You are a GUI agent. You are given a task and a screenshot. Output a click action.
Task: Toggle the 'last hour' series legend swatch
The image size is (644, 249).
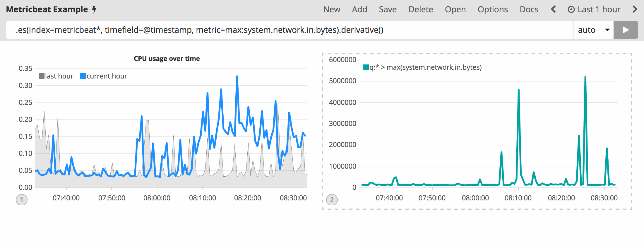click(42, 76)
